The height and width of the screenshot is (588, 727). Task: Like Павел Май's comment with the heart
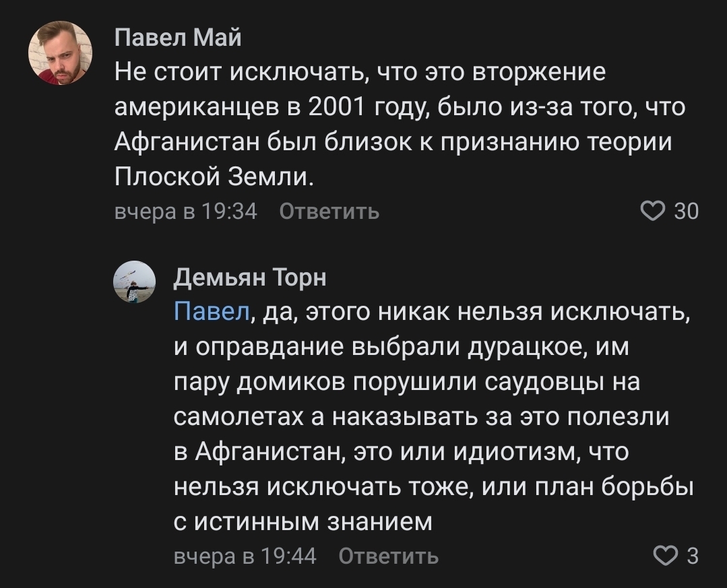653,211
